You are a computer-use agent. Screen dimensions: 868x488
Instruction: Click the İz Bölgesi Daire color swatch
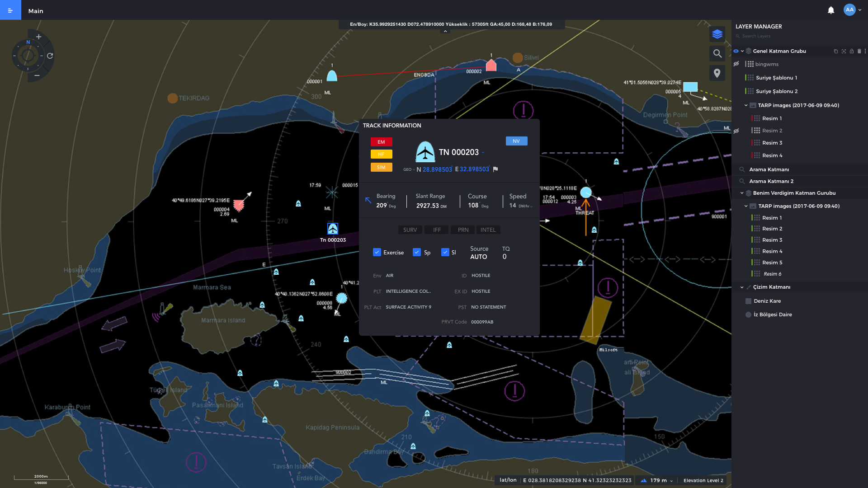pos(748,314)
